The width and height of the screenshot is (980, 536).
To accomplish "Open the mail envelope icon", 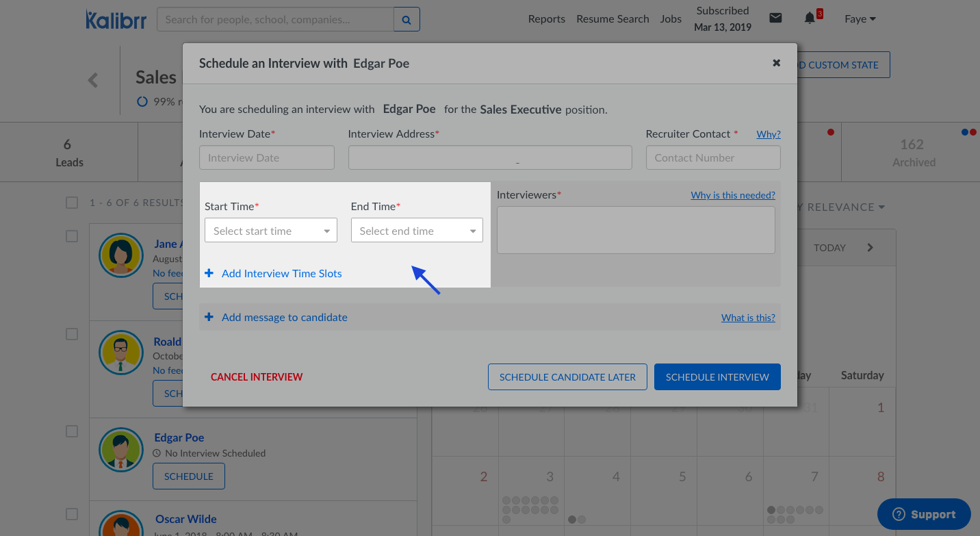I will tap(775, 18).
